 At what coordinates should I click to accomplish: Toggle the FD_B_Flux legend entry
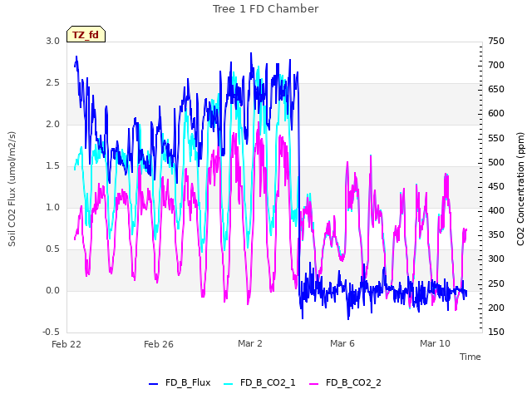click(x=180, y=382)
